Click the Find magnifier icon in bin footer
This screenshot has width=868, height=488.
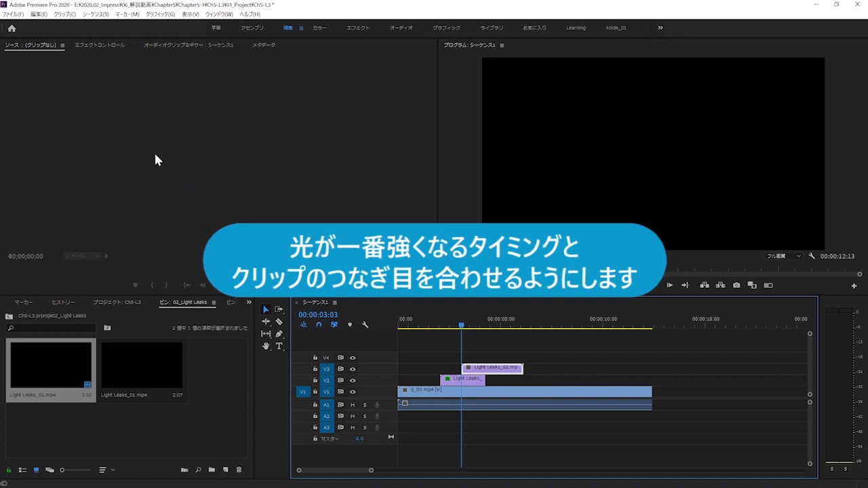click(198, 470)
